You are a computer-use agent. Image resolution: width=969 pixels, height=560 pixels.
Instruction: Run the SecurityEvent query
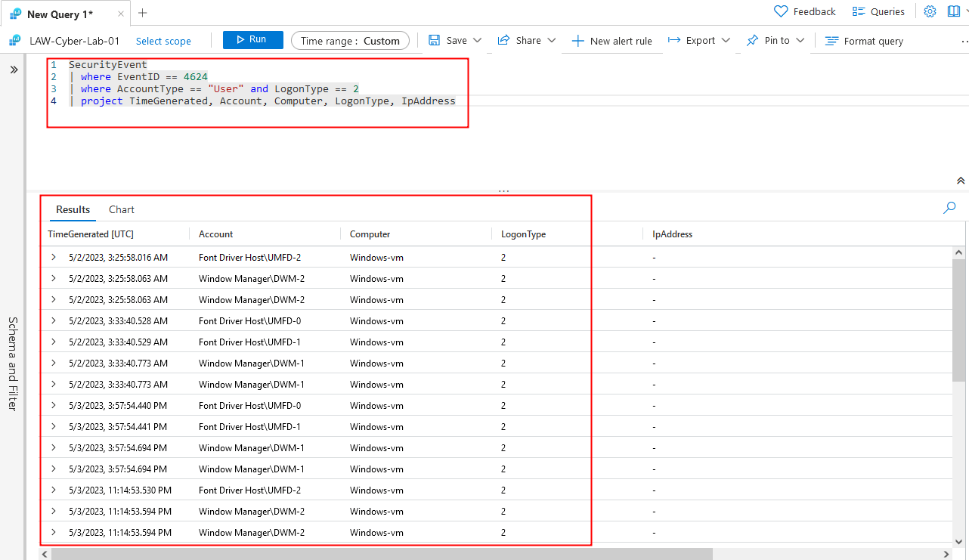[x=252, y=39]
